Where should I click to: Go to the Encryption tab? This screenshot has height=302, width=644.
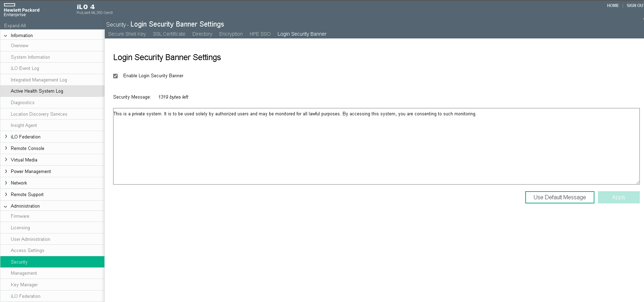click(231, 34)
